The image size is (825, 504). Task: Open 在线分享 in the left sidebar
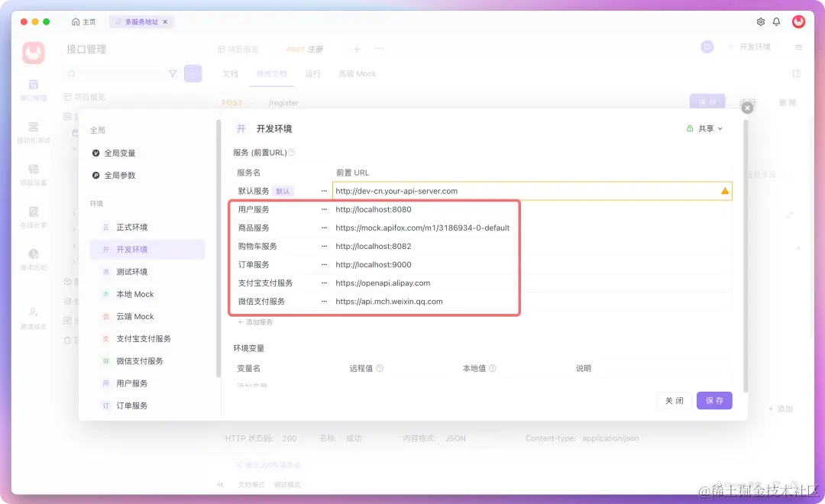tap(33, 217)
